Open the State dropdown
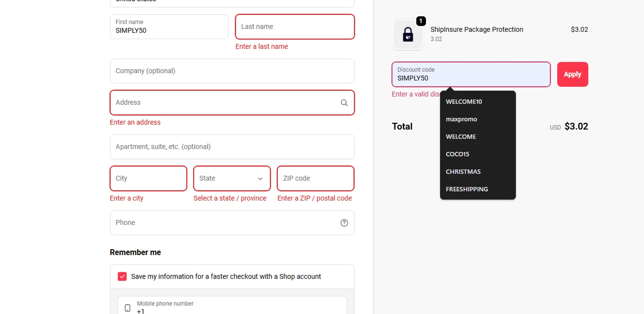Screen dimensions: 644x314 coord(232,178)
